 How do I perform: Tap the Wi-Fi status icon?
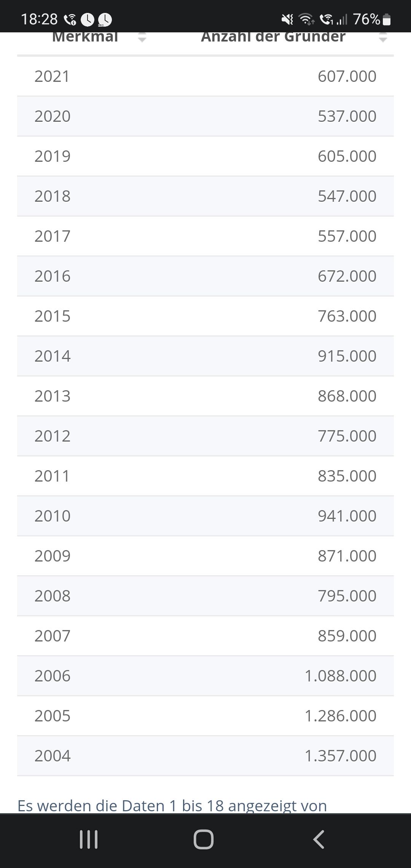pyautogui.click(x=306, y=19)
